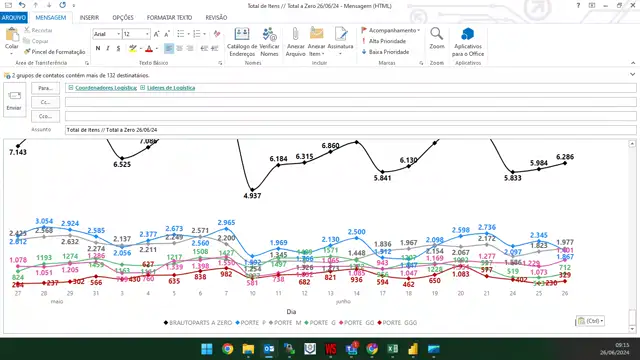The width and height of the screenshot is (640, 360).
Task: Click the Cco... button
Action: (x=45, y=116)
